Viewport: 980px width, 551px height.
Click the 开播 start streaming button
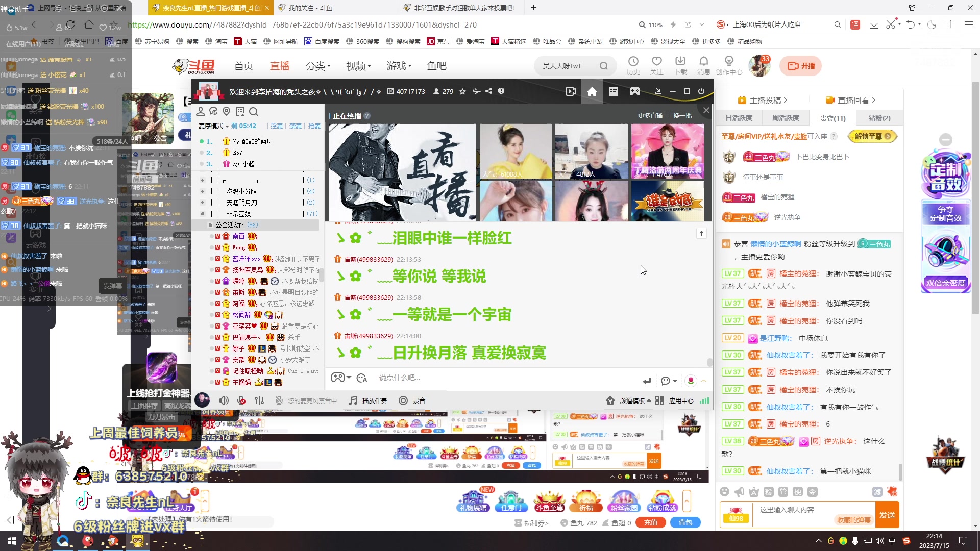(800, 66)
